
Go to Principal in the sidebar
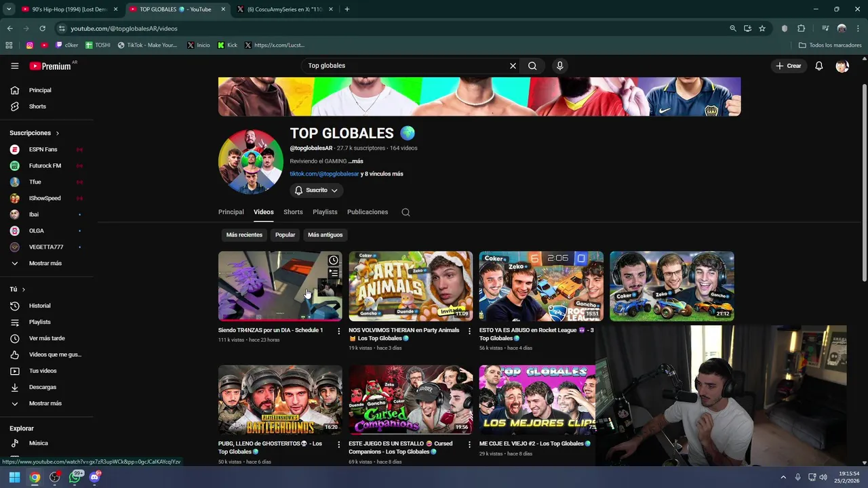pos(47,90)
